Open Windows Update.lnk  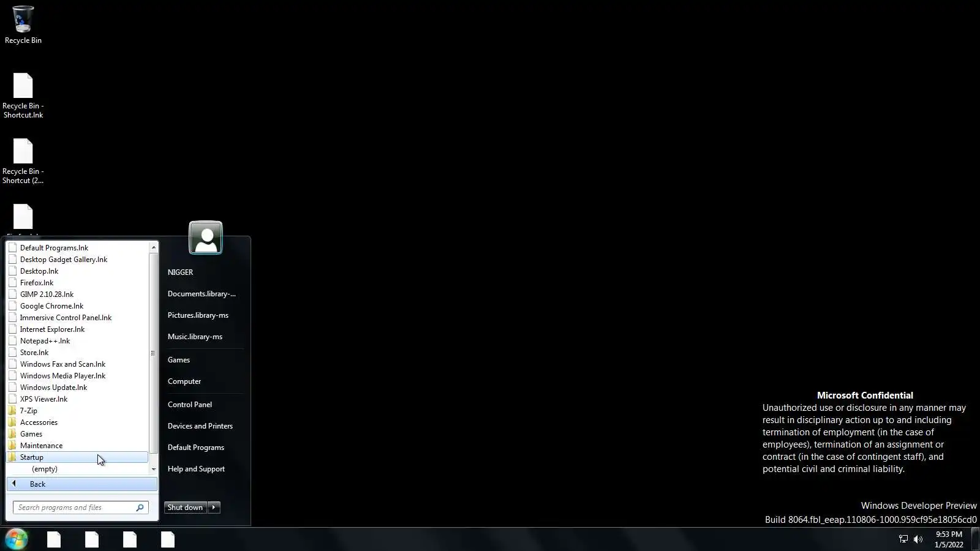[x=78, y=388]
